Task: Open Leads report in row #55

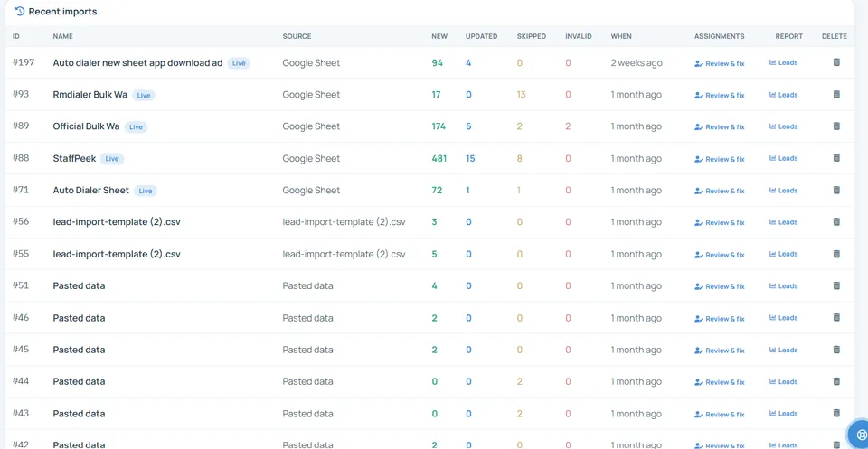Action: [783, 255]
